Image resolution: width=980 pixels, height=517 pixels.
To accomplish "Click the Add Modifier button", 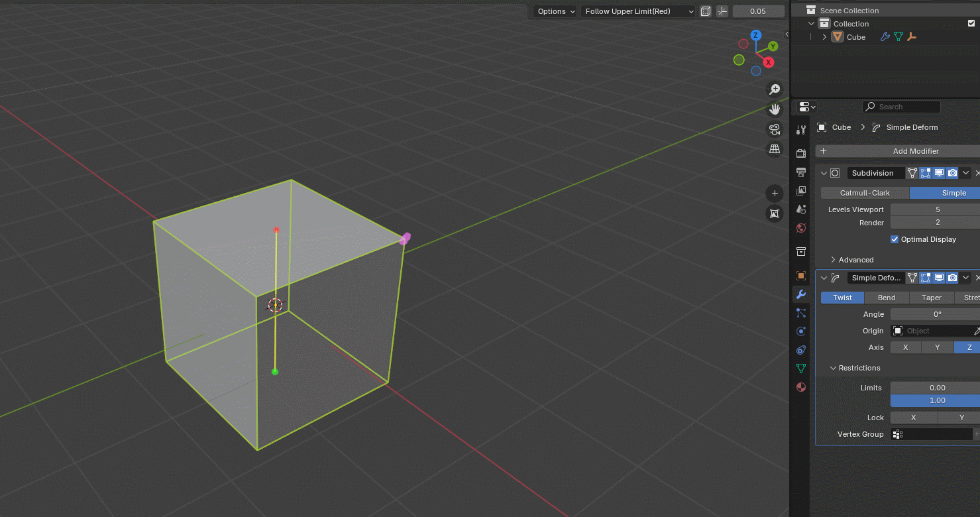I will pos(916,150).
